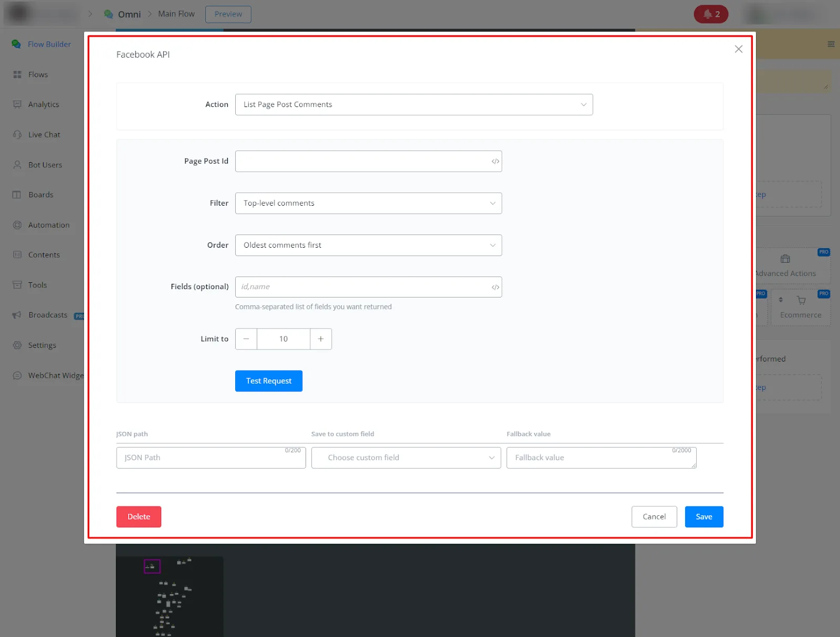Insert variable icon in Fields input
Viewport: 840px width, 637px height.
[495, 287]
